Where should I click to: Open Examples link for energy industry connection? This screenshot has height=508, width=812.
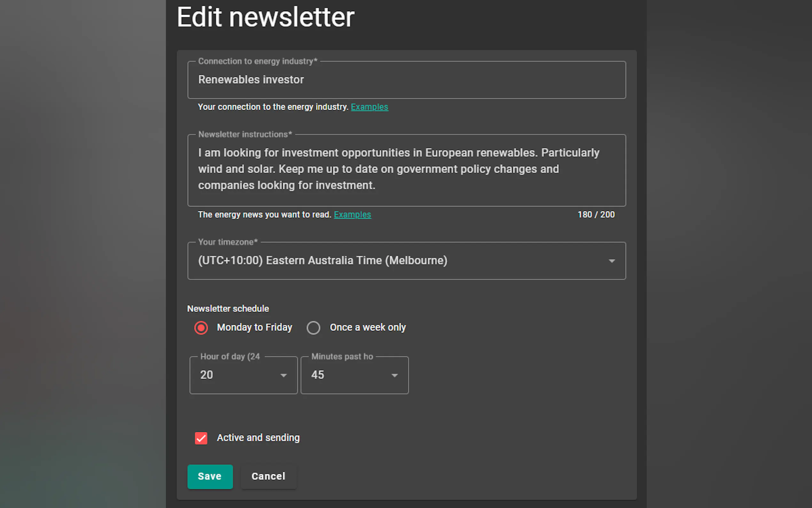(x=369, y=107)
